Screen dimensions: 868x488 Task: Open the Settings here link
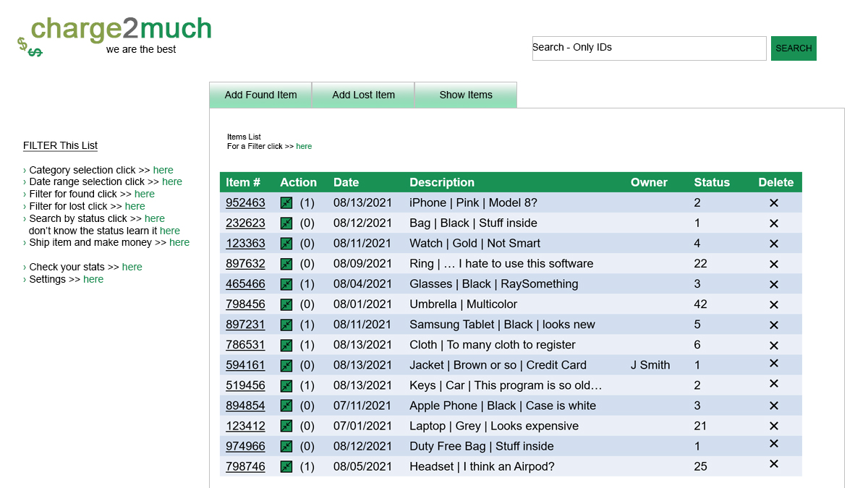(x=93, y=279)
